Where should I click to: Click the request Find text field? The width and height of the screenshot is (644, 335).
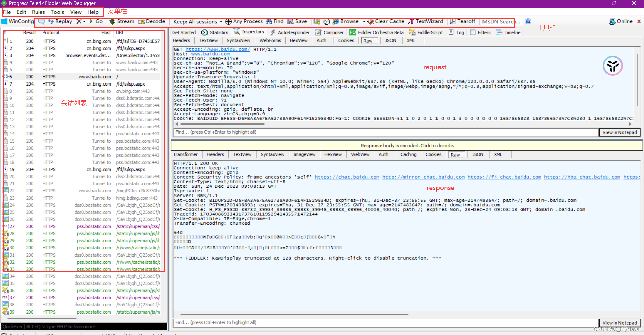[x=386, y=132]
